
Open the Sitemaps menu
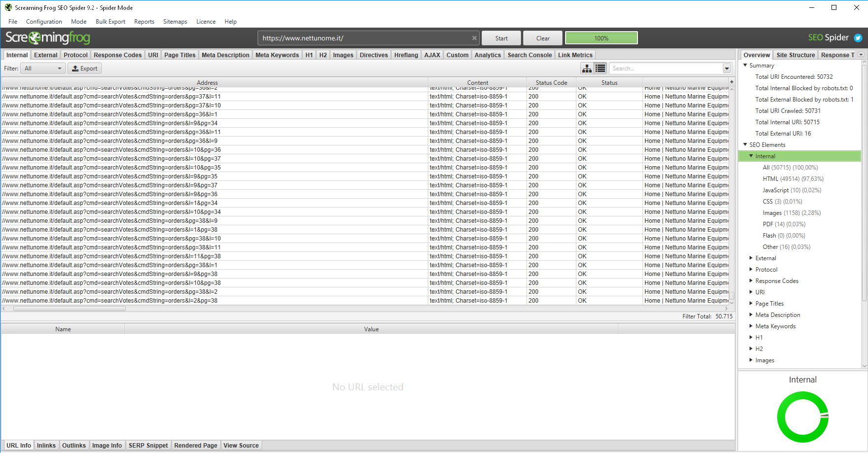(175, 22)
